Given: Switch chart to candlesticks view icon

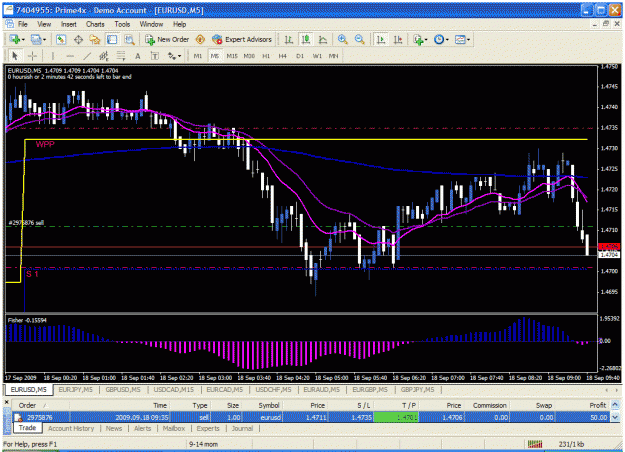Looking at the screenshot, I should click(306, 39).
